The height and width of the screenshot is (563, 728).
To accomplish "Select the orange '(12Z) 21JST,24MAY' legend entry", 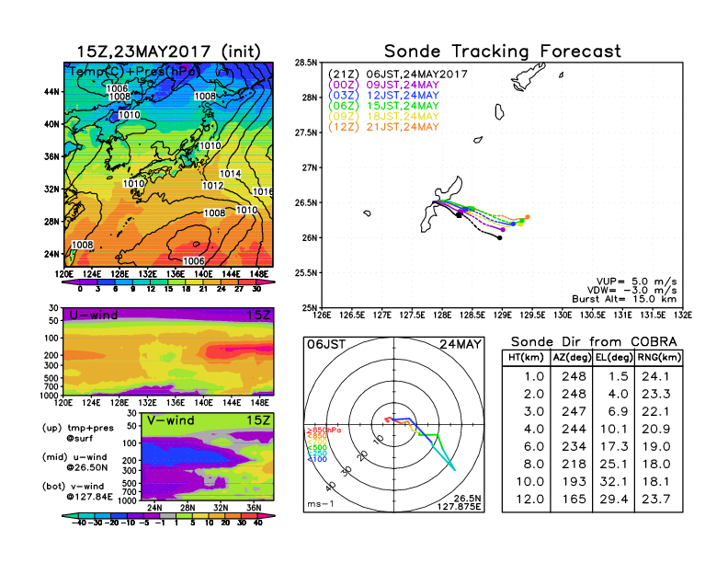I will (x=383, y=127).
